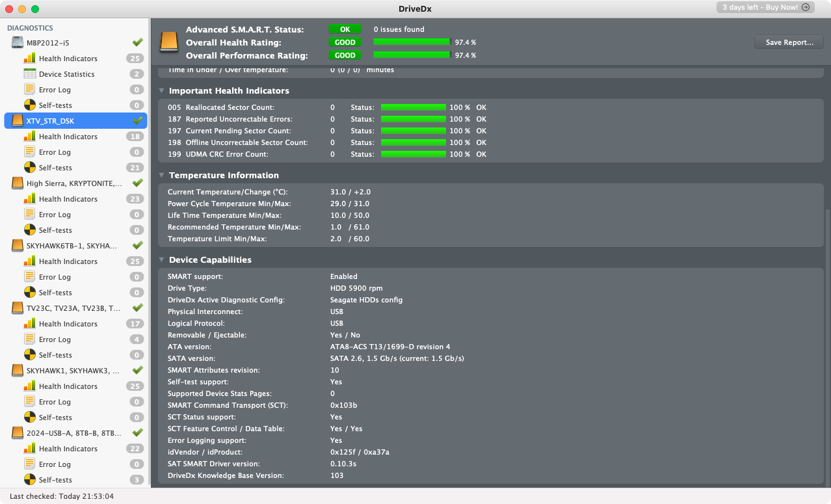
Task: Click the Overall Health Rating progress bar
Action: (x=412, y=42)
